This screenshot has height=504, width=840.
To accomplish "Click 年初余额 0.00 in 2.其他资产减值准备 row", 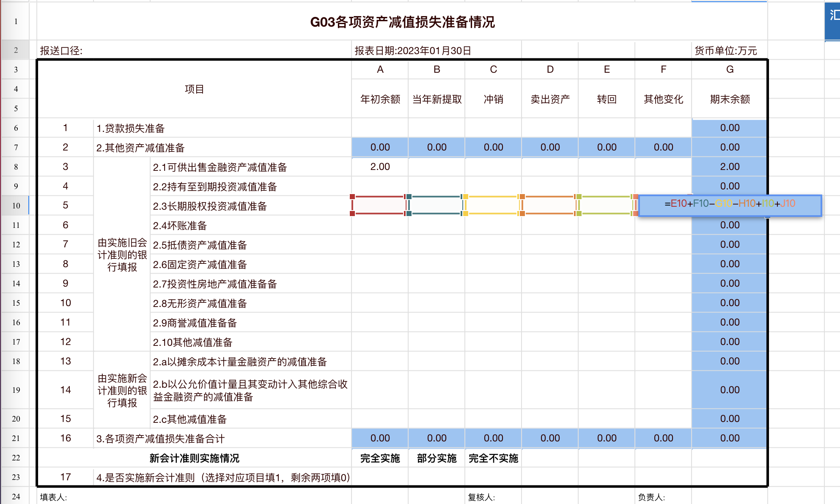I will pos(380,147).
